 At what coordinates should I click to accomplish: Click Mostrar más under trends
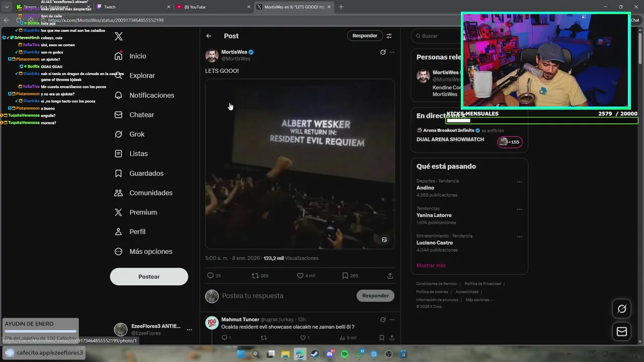pyautogui.click(x=431, y=265)
